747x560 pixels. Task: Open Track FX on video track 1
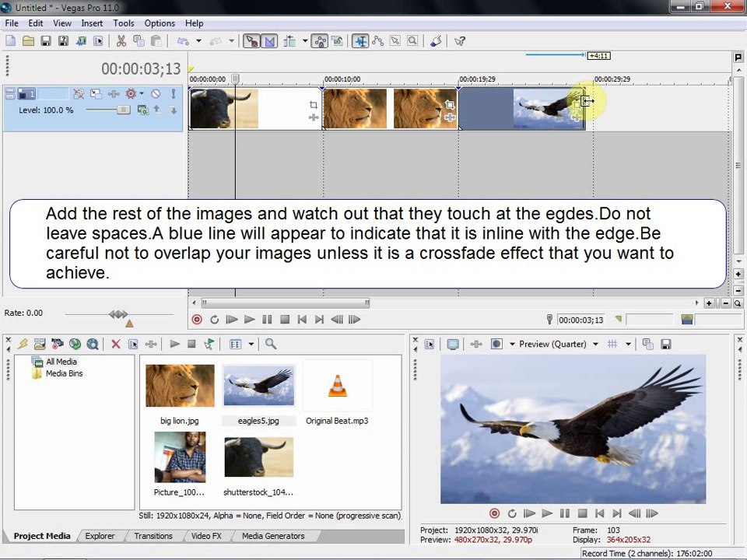coord(114,94)
